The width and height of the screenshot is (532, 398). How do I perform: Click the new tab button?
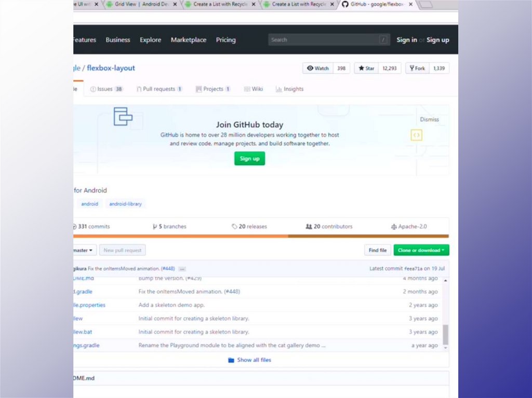(426, 4)
